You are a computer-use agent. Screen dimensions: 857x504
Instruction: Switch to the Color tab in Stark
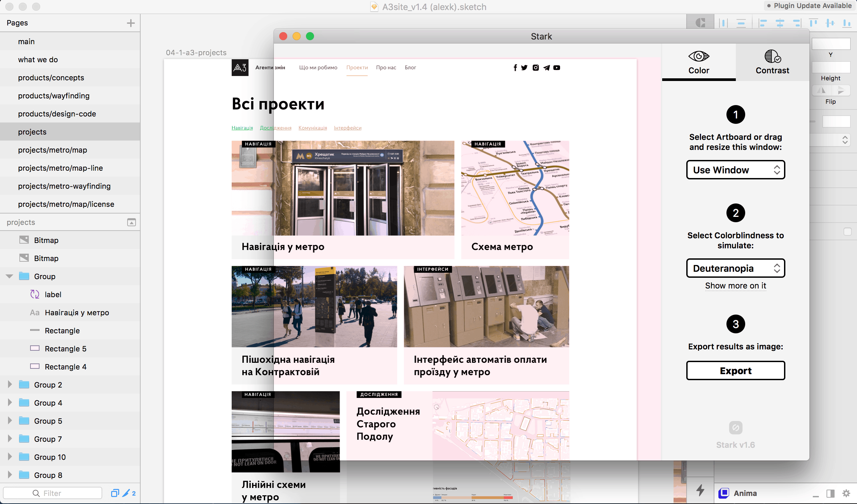tap(699, 62)
